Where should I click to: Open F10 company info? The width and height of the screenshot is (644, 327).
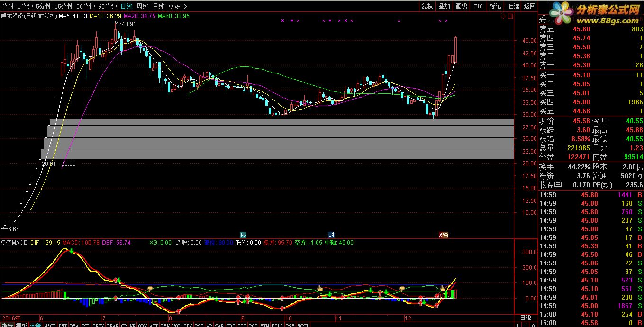pos(478,6)
